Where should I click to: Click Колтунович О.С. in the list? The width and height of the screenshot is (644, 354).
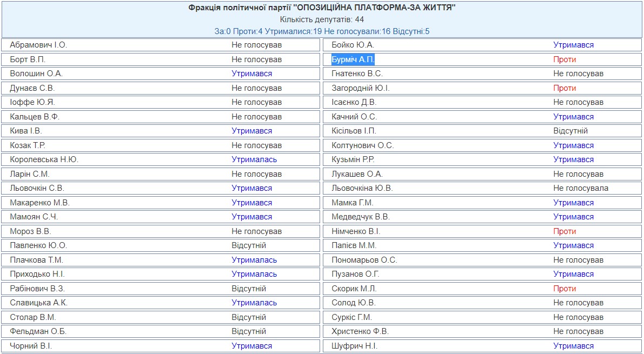click(x=363, y=145)
